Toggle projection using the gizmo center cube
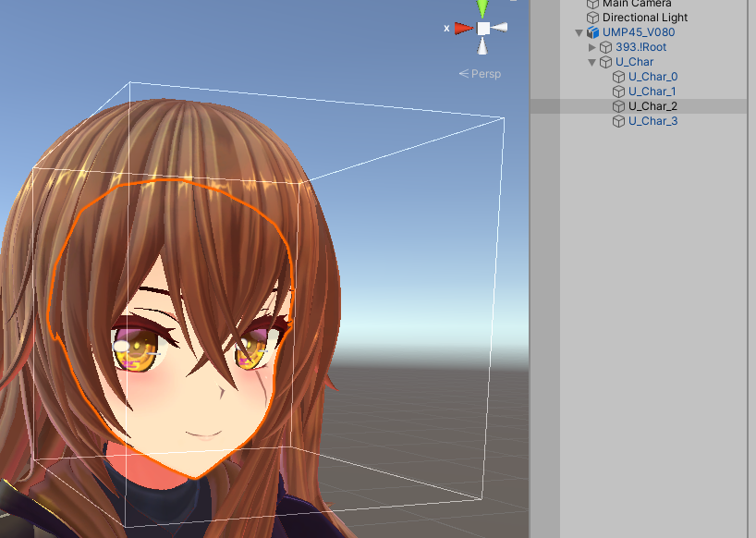The image size is (756, 538). pyautogui.click(x=482, y=28)
